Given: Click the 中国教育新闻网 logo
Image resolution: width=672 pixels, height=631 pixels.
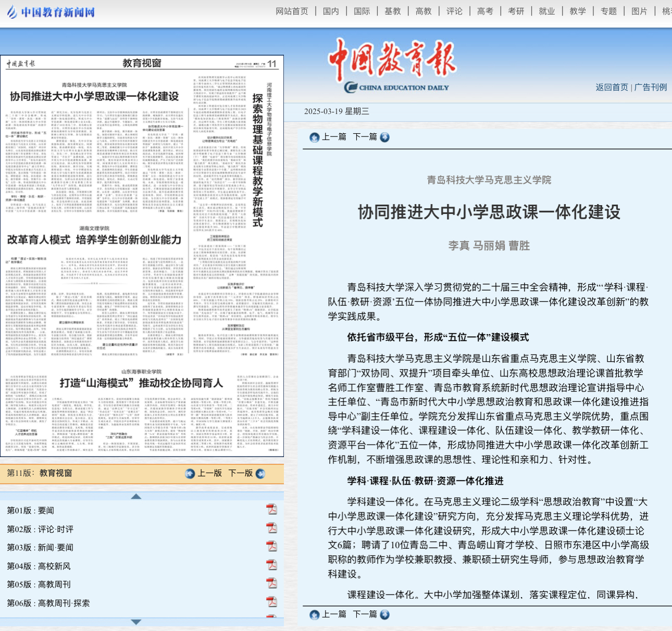Looking at the screenshot, I should pyautogui.click(x=51, y=12).
